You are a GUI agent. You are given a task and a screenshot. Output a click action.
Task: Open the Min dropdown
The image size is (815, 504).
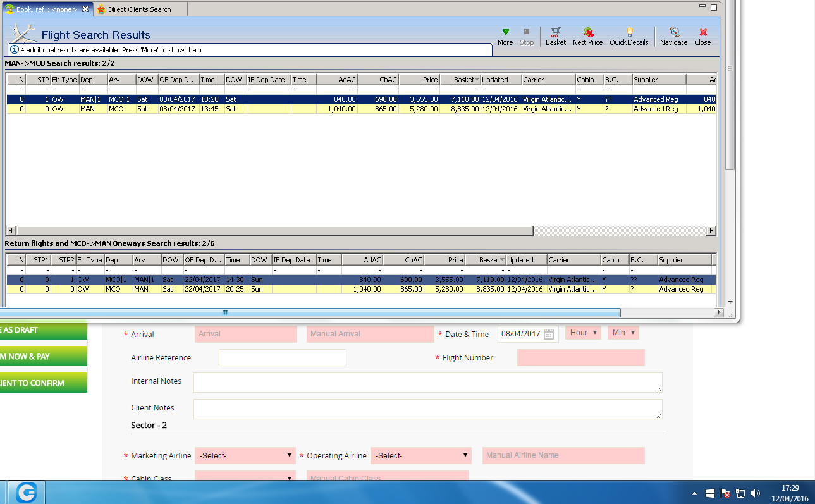pyautogui.click(x=623, y=333)
